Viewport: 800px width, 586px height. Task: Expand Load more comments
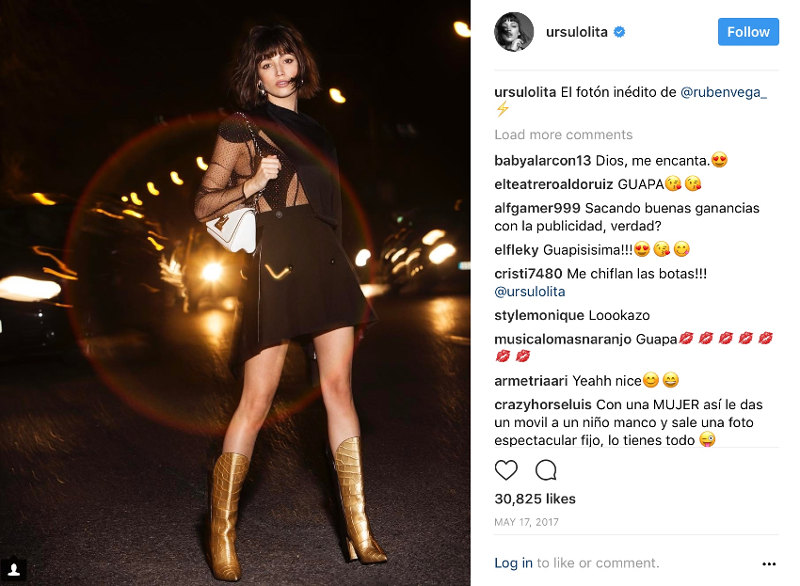[x=563, y=135]
